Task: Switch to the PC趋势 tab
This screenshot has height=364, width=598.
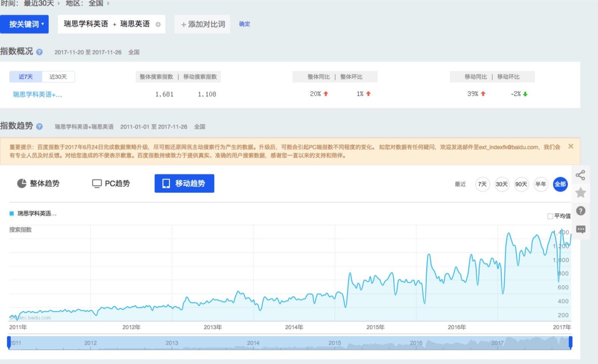Action: pyautogui.click(x=111, y=183)
